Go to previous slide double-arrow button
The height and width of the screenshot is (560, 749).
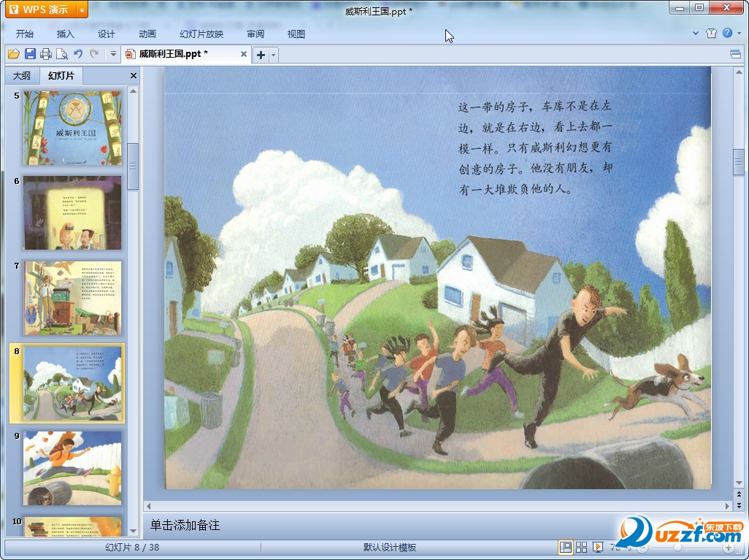click(739, 494)
